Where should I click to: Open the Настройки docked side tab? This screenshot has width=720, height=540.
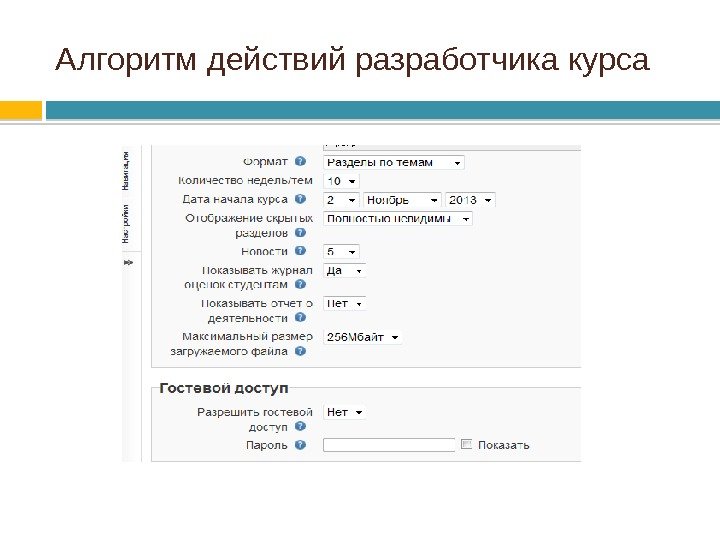point(125,224)
